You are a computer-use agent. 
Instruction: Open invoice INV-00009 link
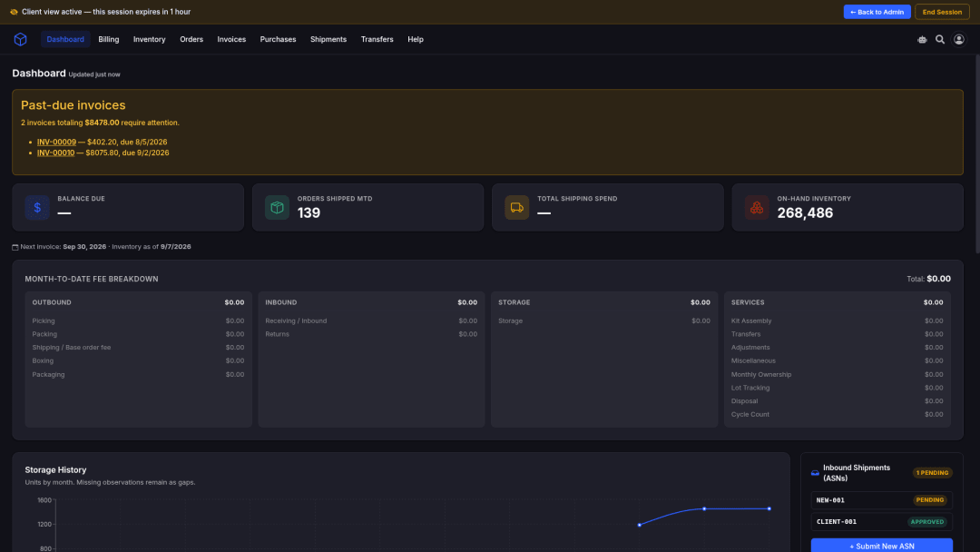click(56, 142)
